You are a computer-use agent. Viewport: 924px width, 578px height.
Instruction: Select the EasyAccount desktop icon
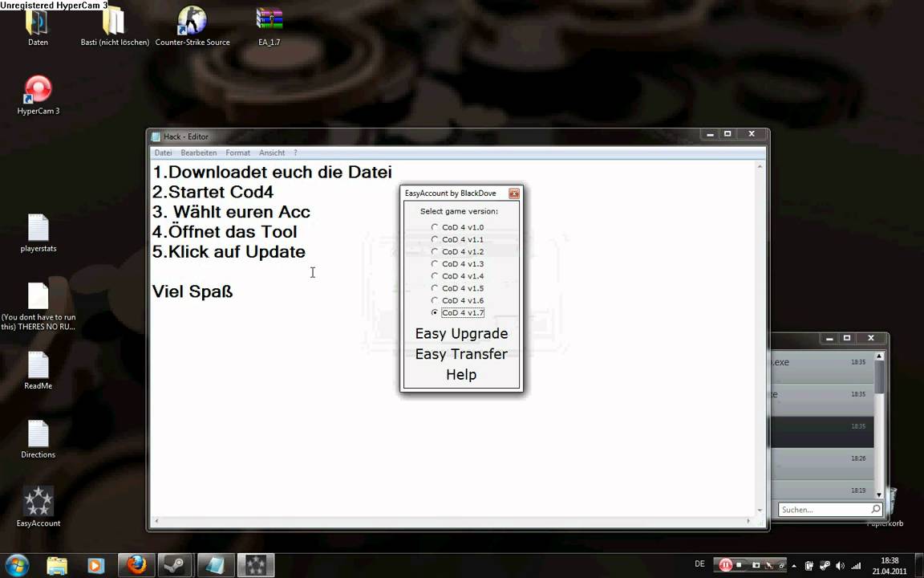(38, 507)
